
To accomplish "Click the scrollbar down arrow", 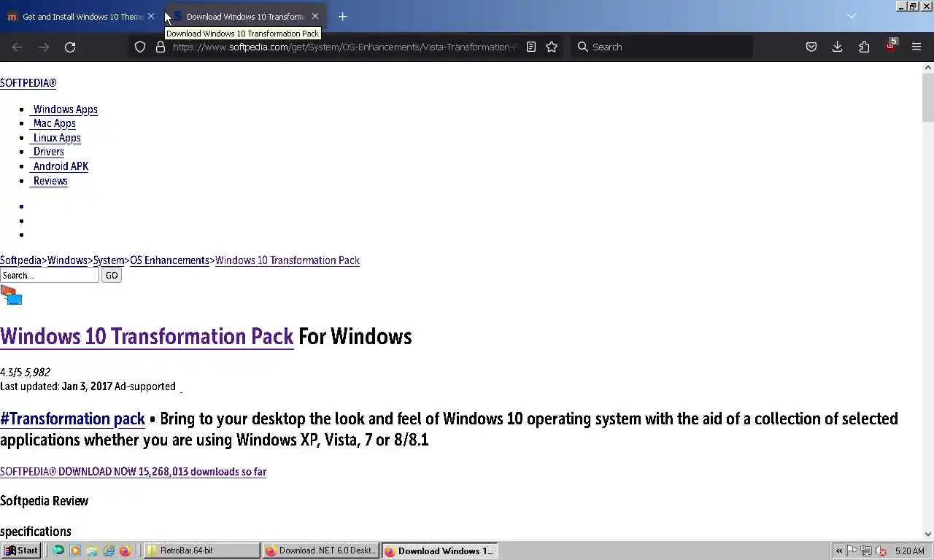I will (928, 534).
